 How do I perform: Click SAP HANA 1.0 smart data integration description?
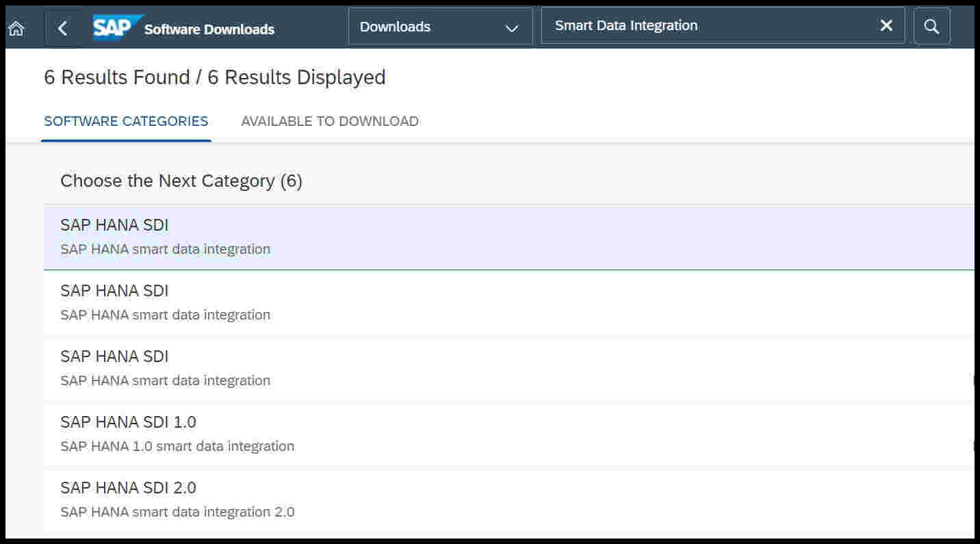(x=177, y=445)
